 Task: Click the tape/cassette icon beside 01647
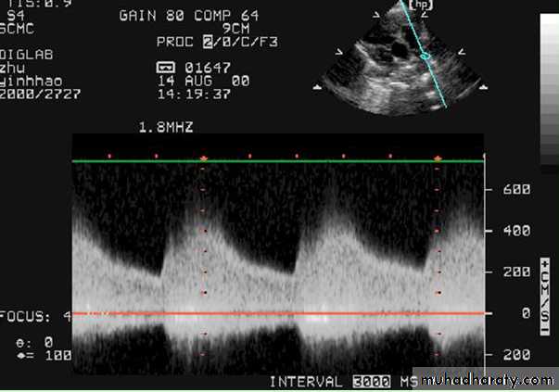point(167,68)
